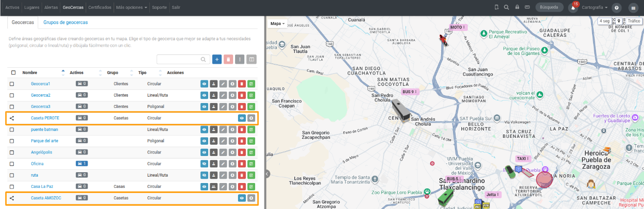Click the top bar magnifier search icon
The width and height of the screenshot is (644, 209).
(x=506, y=7)
